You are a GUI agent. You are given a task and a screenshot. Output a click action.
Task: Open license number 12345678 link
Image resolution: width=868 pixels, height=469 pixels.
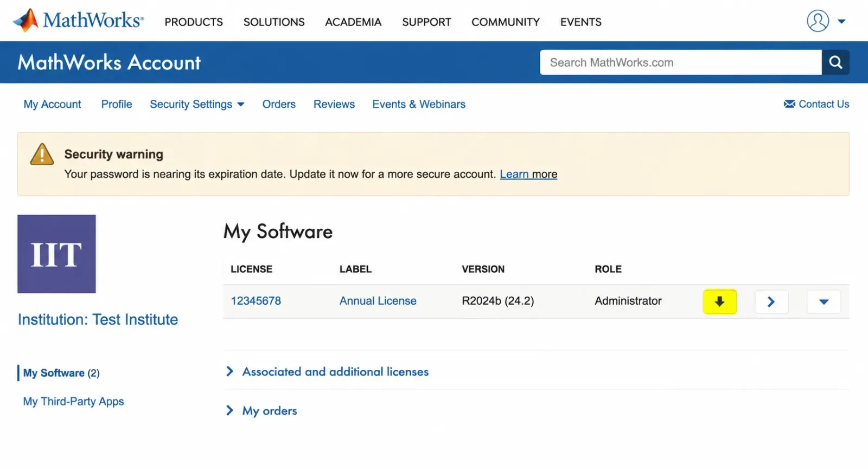[256, 301]
